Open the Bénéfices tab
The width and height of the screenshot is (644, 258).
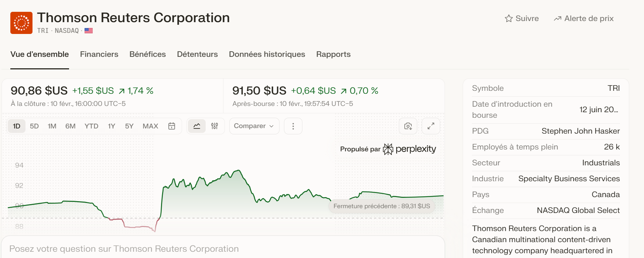(147, 54)
